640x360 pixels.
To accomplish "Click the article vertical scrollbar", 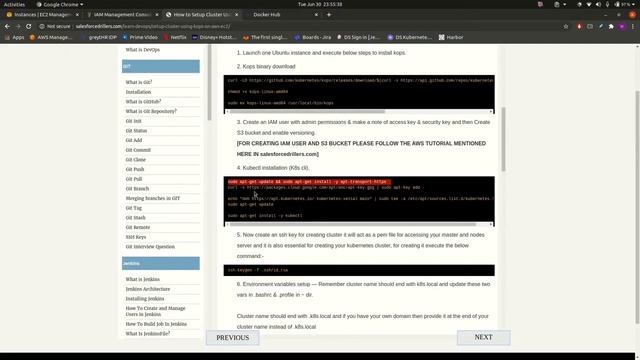I will click(504, 139).
